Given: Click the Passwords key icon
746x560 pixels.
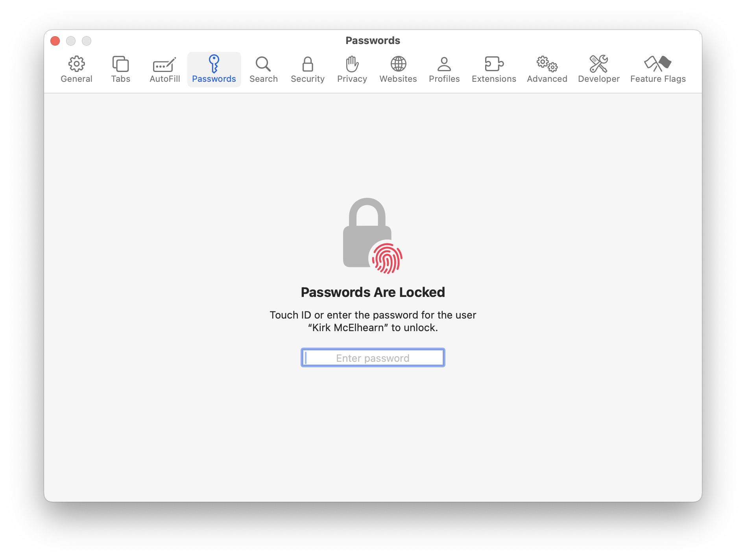Looking at the screenshot, I should coord(214,64).
